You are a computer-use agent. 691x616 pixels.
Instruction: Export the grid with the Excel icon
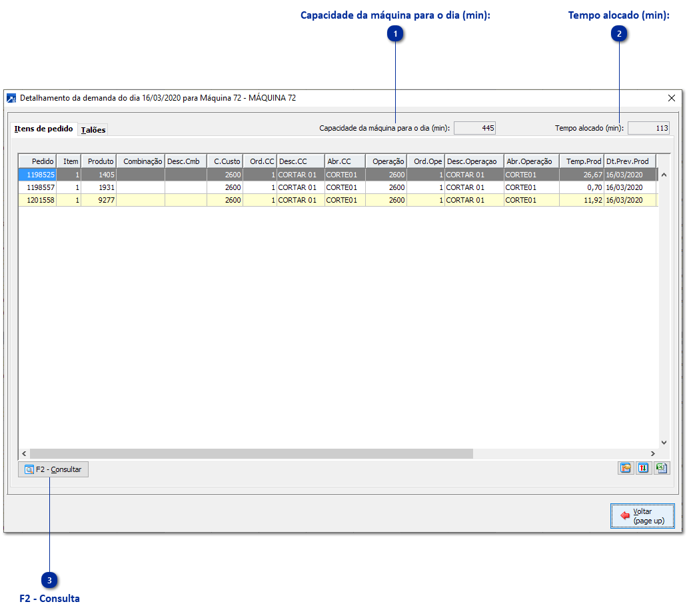tap(662, 468)
